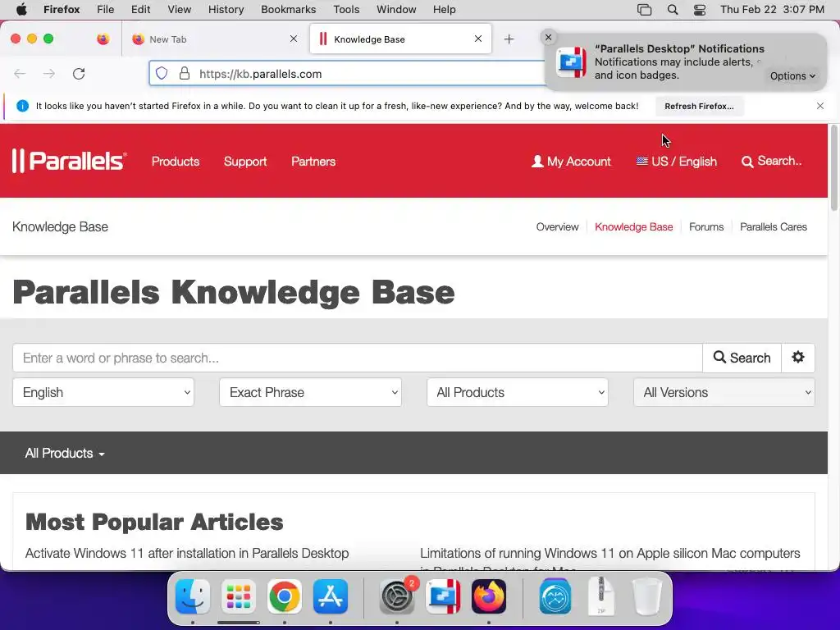Open the Products navigation menu
Screen dimensions: 840x630
pyautogui.click(x=176, y=162)
